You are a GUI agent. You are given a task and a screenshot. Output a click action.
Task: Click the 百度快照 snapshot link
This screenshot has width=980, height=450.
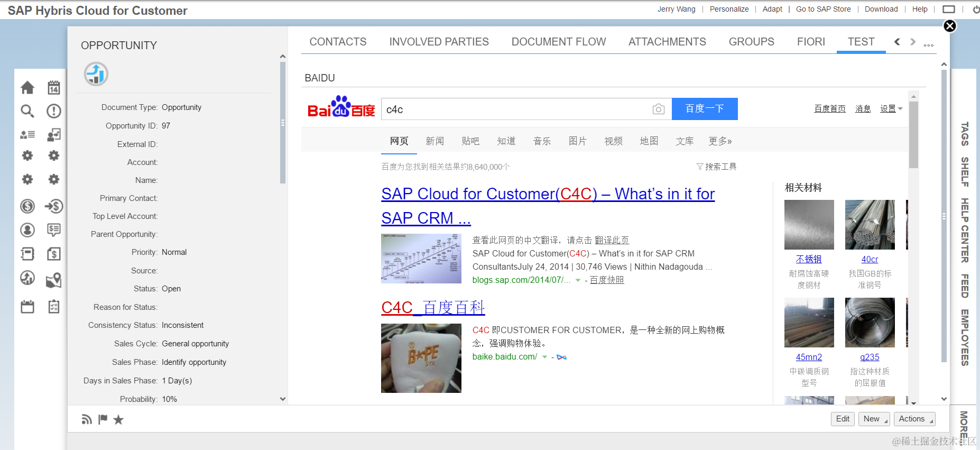click(x=607, y=280)
